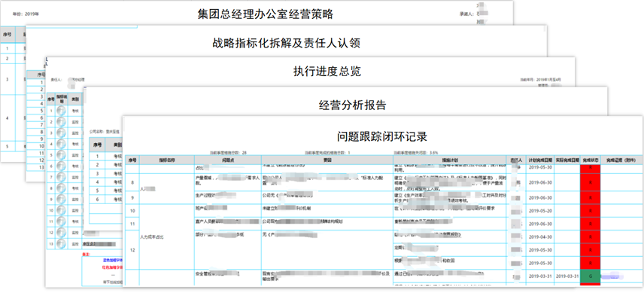Click the 责任人 label in 执行进度总览
The image size is (644, 293).
(56, 79)
